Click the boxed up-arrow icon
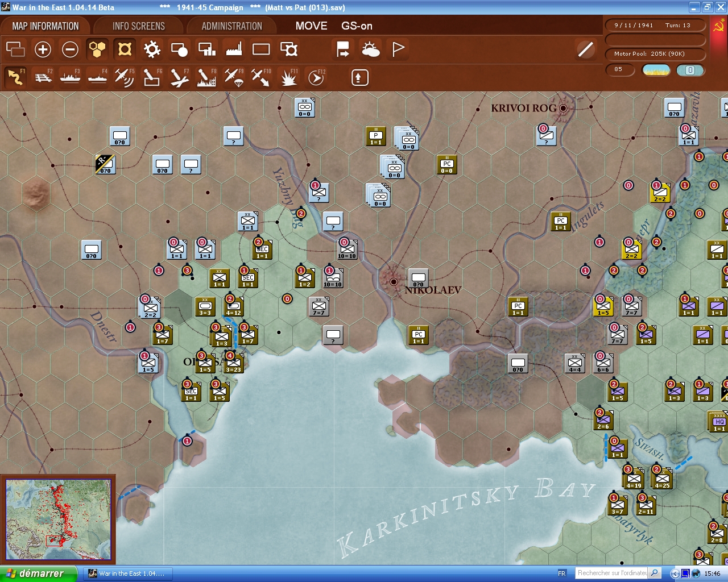This screenshot has width=728, height=582. (x=359, y=77)
